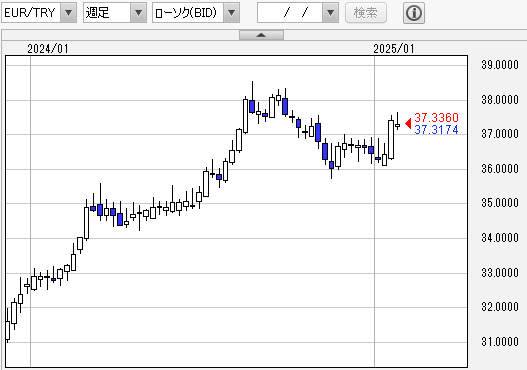This screenshot has width=527, height=370.
Task: Click the ローソク(BID) chart type field
Action: click(x=188, y=13)
